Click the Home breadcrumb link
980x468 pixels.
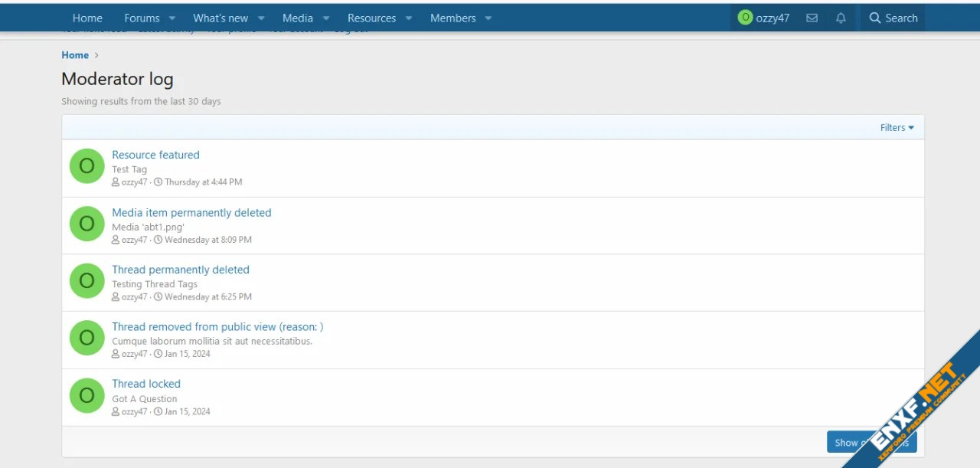pyautogui.click(x=75, y=55)
